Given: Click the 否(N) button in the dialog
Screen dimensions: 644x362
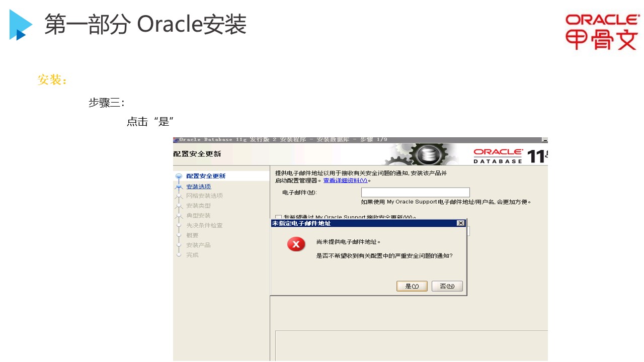Looking at the screenshot, I should tap(447, 286).
